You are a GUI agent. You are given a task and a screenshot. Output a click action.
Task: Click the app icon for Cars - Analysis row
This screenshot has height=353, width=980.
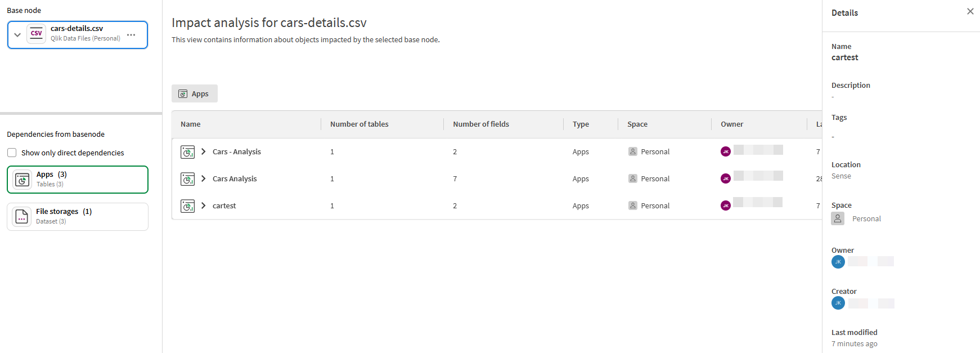point(187,152)
